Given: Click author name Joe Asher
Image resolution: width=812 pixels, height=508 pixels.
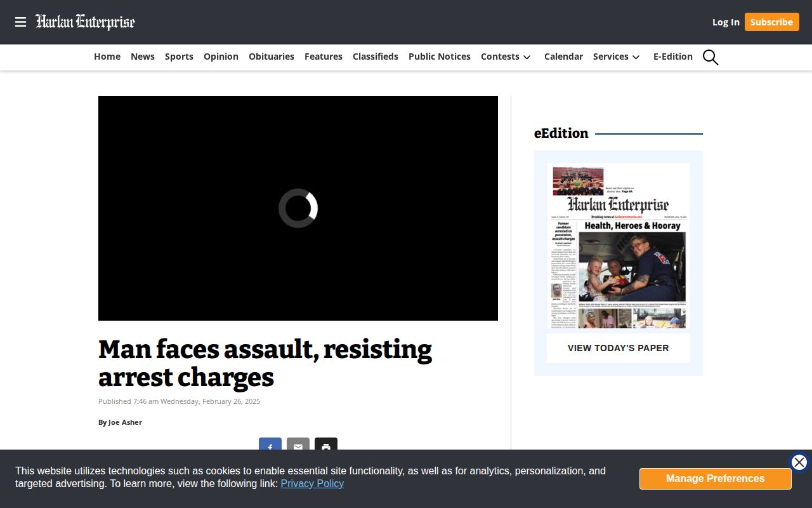Looking at the screenshot, I should coord(125,422).
